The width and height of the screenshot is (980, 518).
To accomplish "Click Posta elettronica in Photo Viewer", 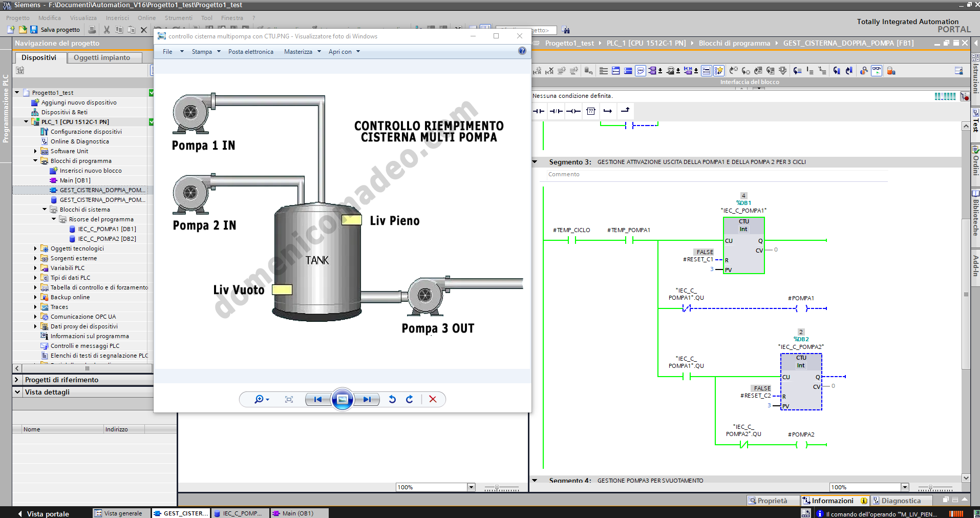I will (251, 51).
